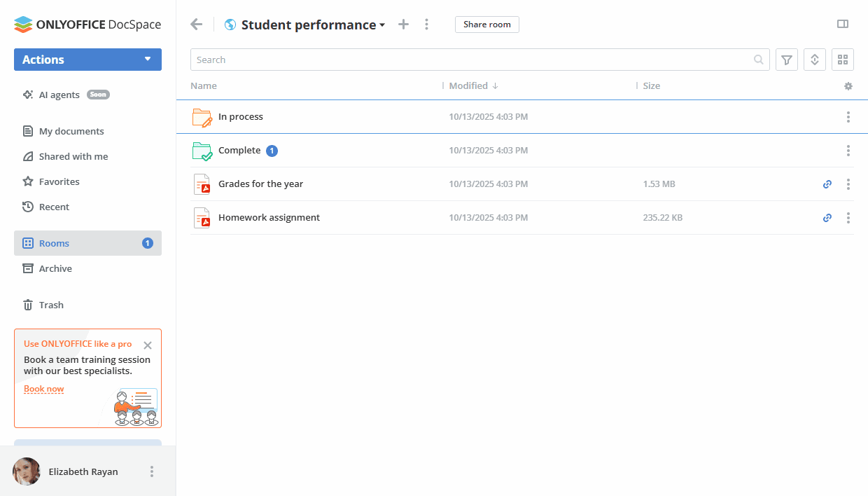
Task: Navigate to My documents
Action: [x=71, y=131]
